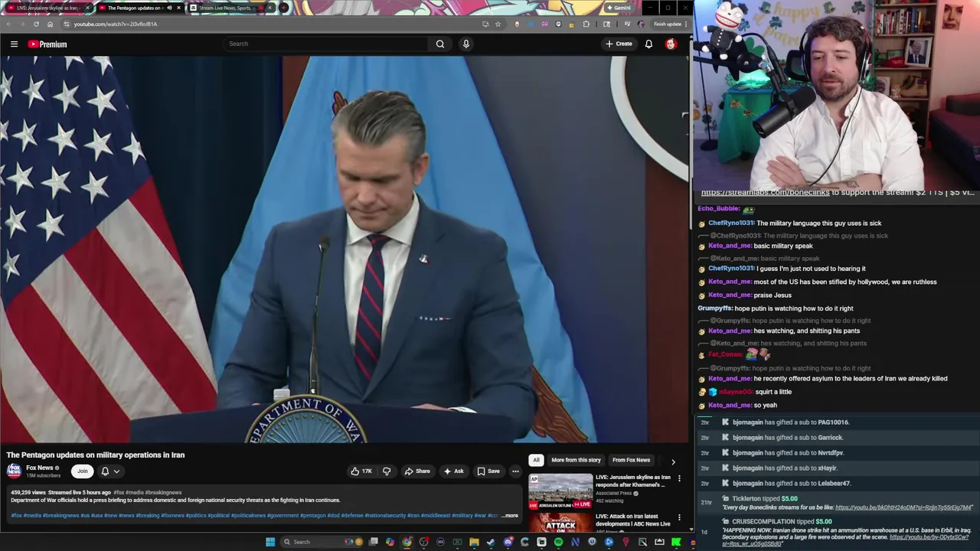Switch to Chrome in the taskbar
This screenshot has height=551, width=980.
(407, 542)
